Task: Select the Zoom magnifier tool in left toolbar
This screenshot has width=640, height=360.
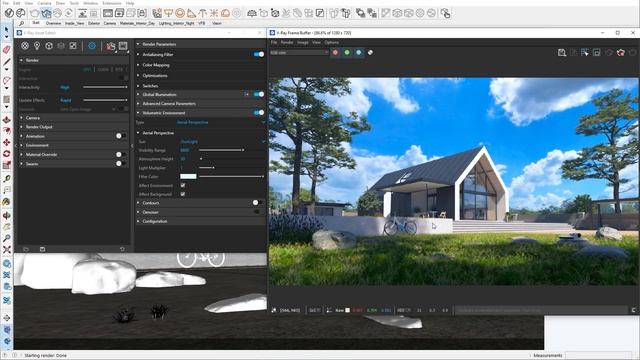Action: 7,238
